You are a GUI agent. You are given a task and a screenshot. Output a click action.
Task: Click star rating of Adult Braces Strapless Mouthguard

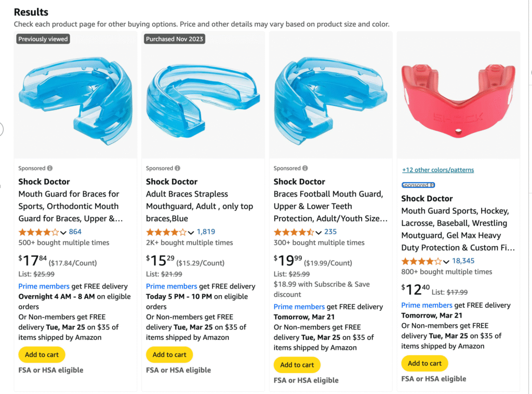[x=166, y=232]
